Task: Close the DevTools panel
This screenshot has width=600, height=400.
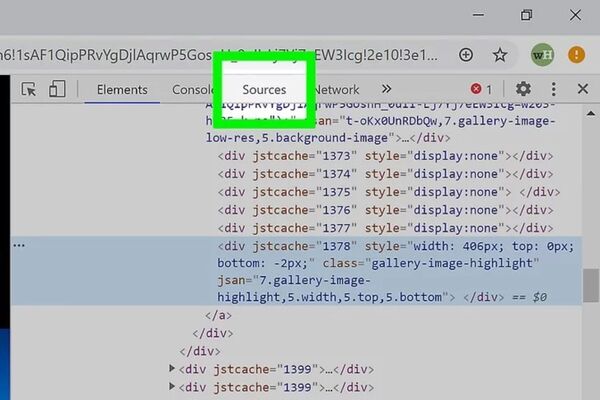Action: pos(583,90)
